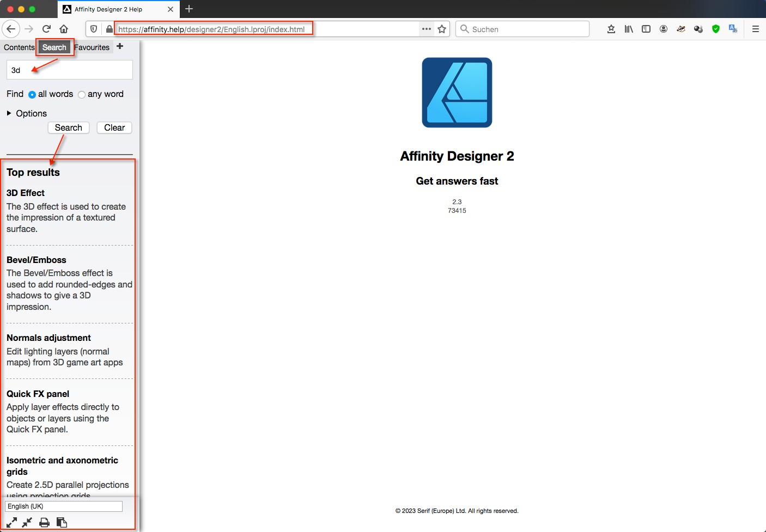Go back with the browser back arrow
This screenshot has height=532, width=766.
[x=11, y=29]
